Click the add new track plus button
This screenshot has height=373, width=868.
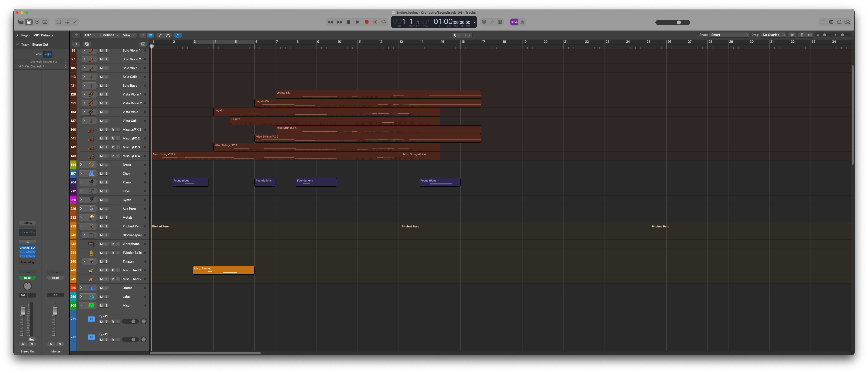pos(76,44)
